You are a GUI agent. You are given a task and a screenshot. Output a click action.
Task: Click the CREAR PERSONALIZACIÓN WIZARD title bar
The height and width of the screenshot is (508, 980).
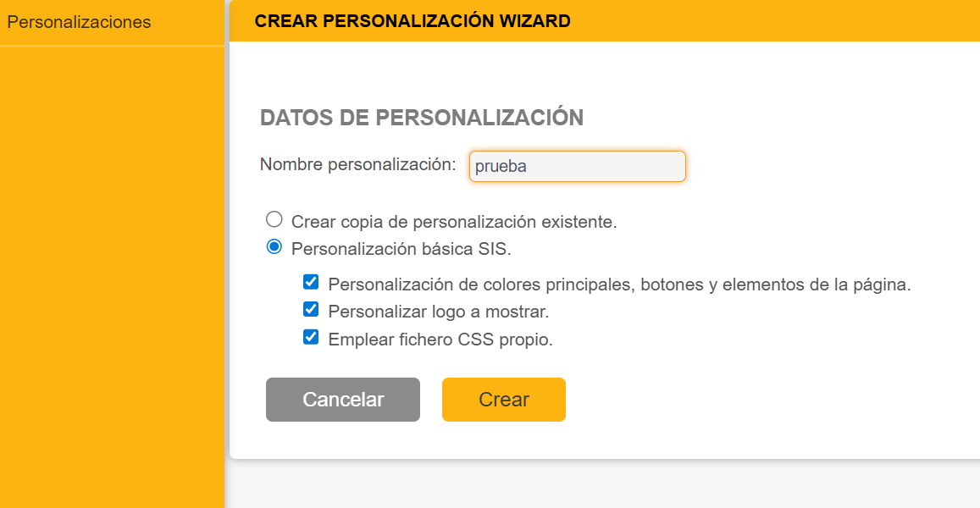pyautogui.click(x=412, y=21)
